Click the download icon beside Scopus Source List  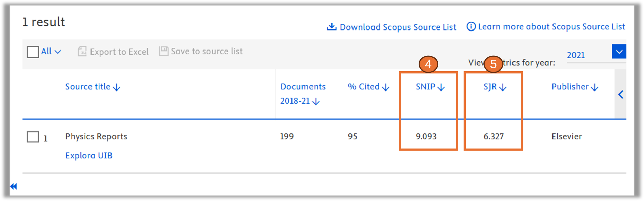coord(331,27)
